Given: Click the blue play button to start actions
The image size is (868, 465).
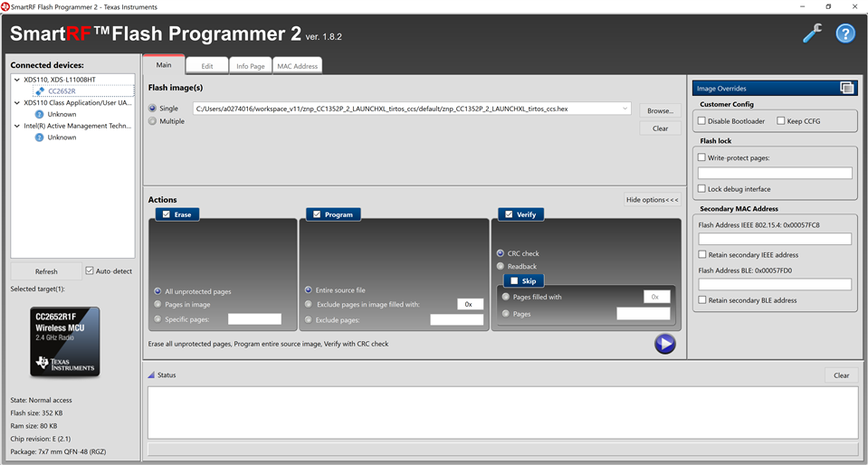Looking at the screenshot, I should 664,344.
